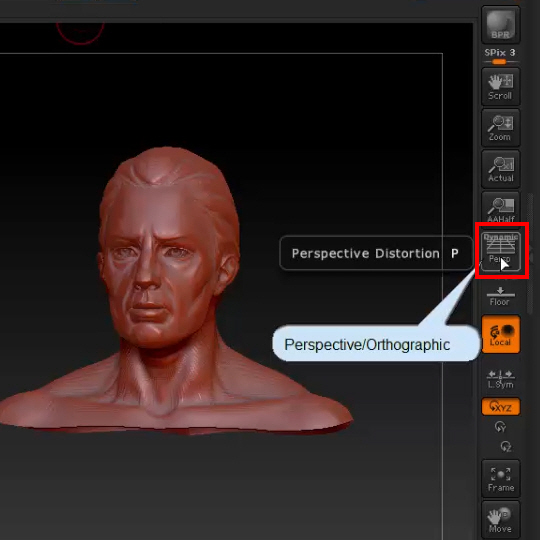This screenshot has width=540, height=540.
Task: Click the AAHalf size button
Action: (500, 208)
